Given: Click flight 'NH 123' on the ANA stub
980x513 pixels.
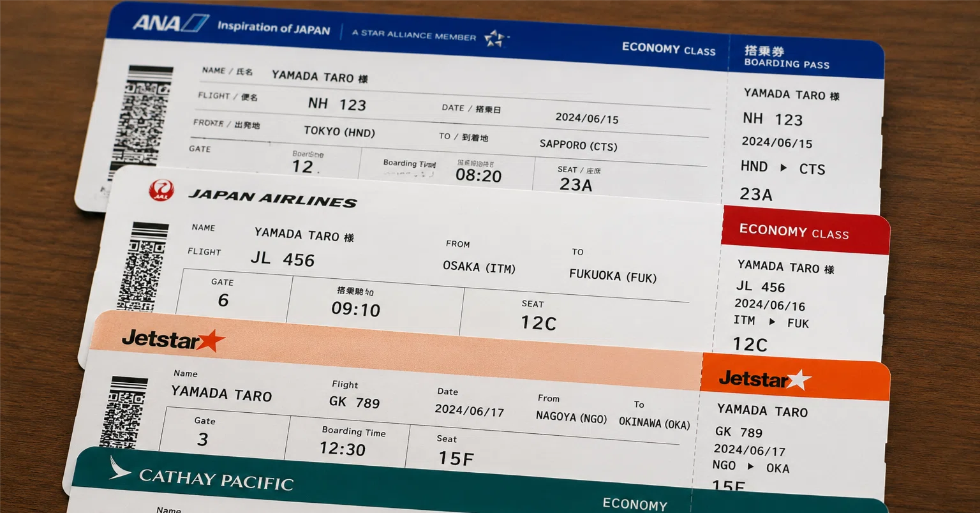Looking at the screenshot, I should tap(773, 119).
